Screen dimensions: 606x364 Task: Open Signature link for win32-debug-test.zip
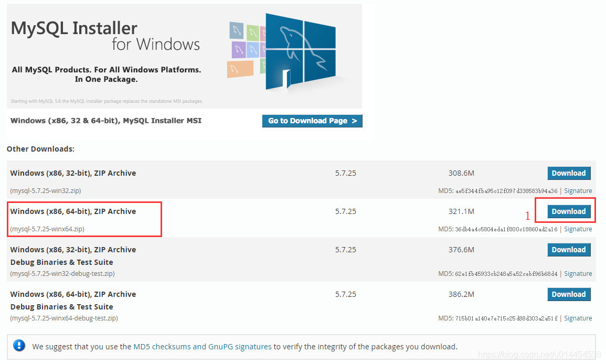[578, 274]
